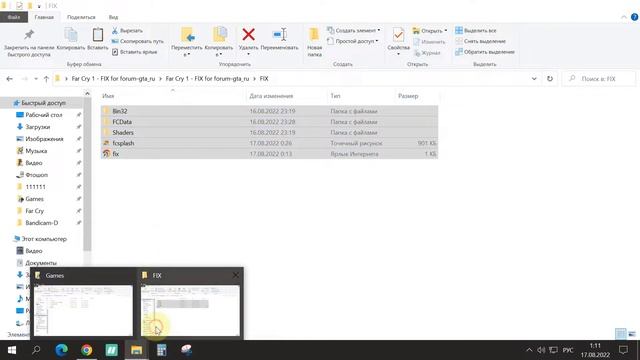This screenshot has height=360, width=640.
Task: Click Изменить in the Открыть group
Action: 429,42
